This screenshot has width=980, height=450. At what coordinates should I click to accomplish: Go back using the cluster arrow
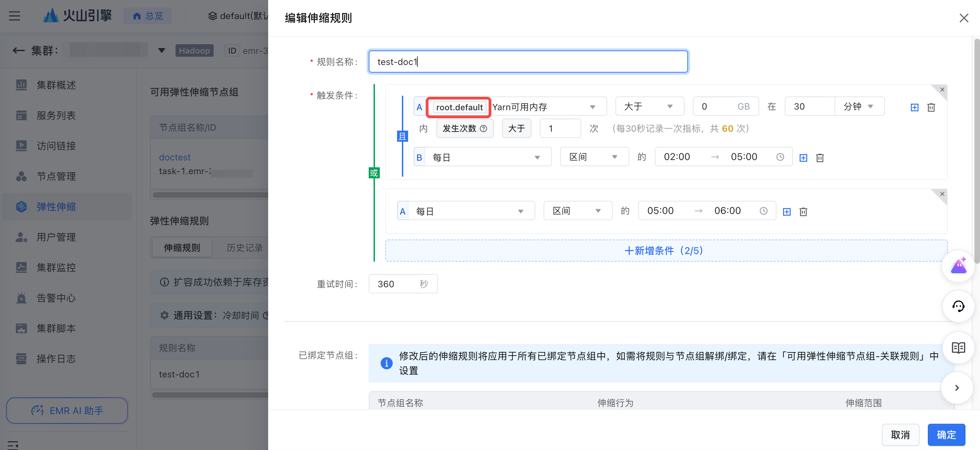coord(18,50)
